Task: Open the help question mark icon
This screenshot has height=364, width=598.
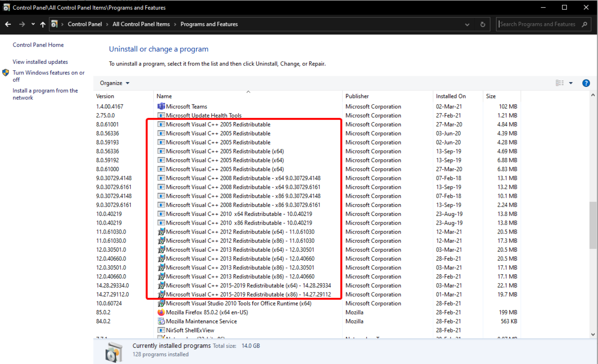Action: pos(586,83)
